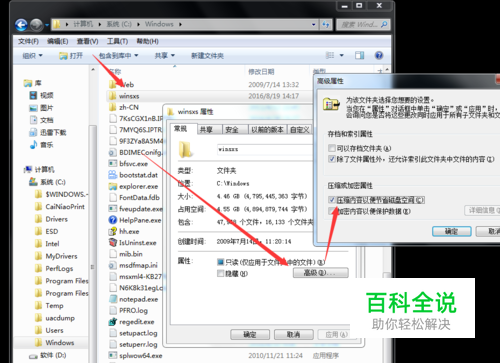
Task: Click the 修改日期 column header
Action: [261, 72]
